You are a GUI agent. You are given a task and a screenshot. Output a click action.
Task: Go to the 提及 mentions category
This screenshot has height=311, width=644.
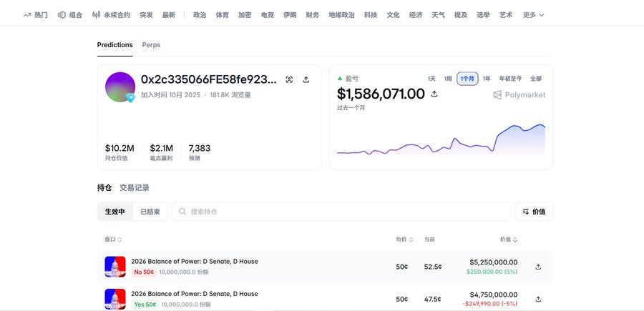(461, 15)
